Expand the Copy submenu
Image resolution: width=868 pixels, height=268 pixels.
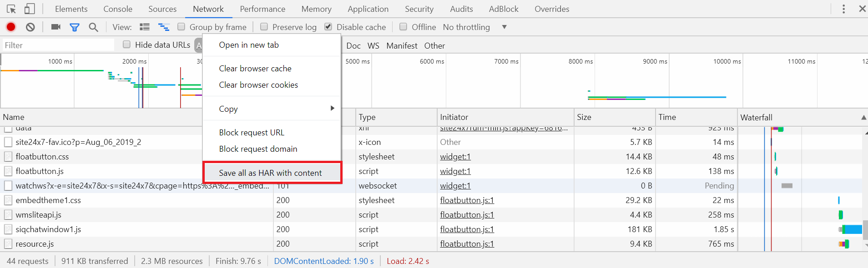272,109
